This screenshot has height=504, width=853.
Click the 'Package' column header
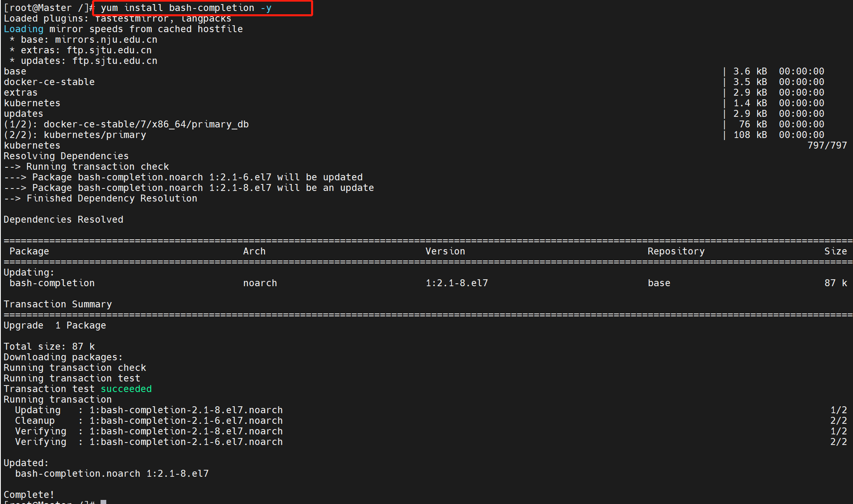pyautogui.click(x=29, y=251)
